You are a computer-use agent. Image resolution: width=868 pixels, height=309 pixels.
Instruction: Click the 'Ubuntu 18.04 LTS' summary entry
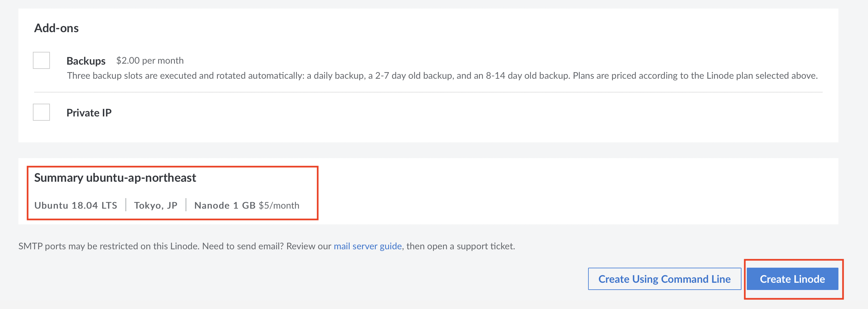pyautogui.click(x=76, y=205)
